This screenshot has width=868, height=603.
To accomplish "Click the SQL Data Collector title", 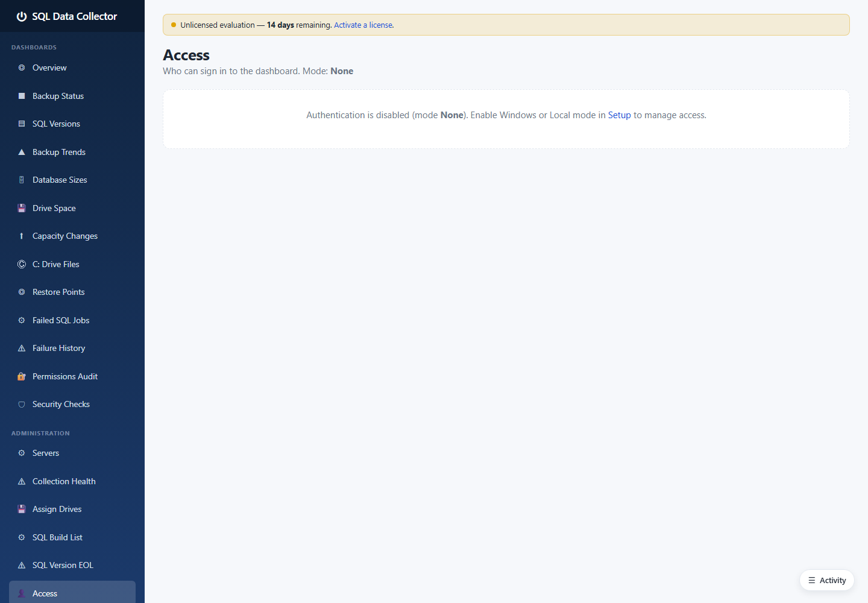I will click(x=75, y=16).
